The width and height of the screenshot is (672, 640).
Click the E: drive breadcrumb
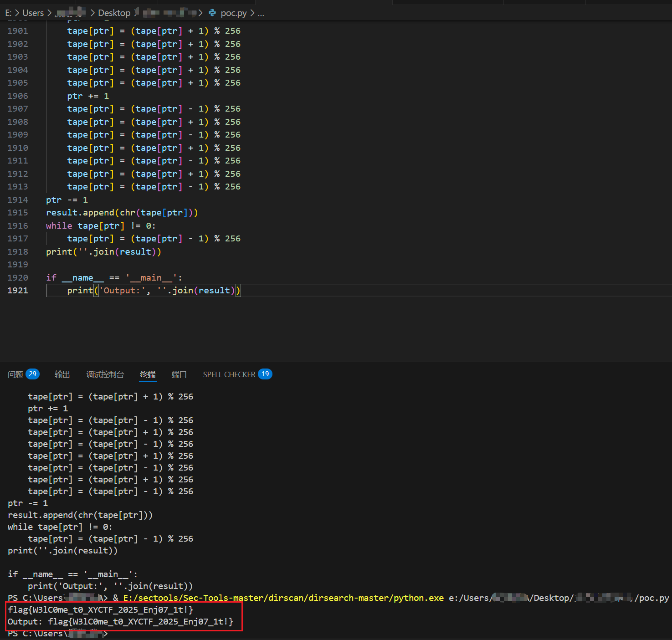coord(8,13)
